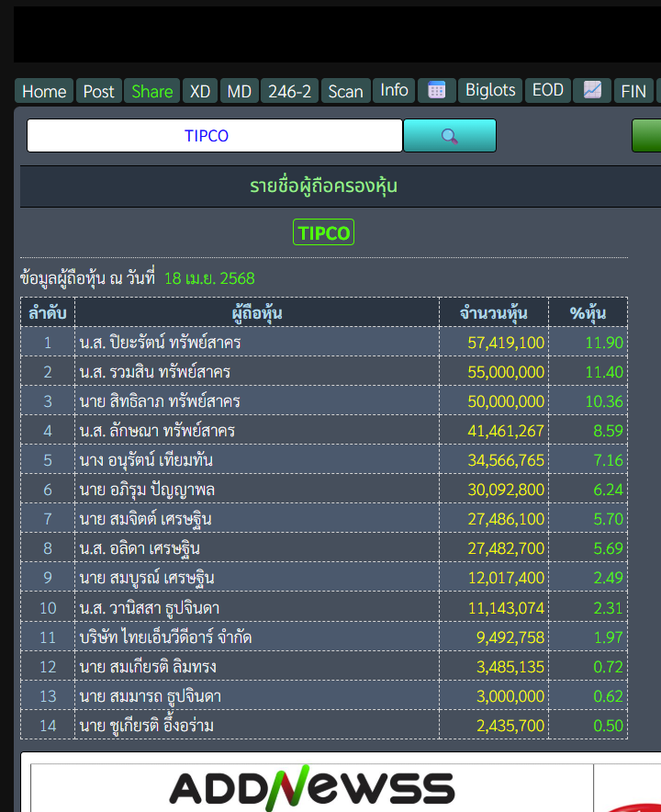This screenshot has width=661, height=812.
Task: Click percentage value 7.16
Action: point(608,460)
